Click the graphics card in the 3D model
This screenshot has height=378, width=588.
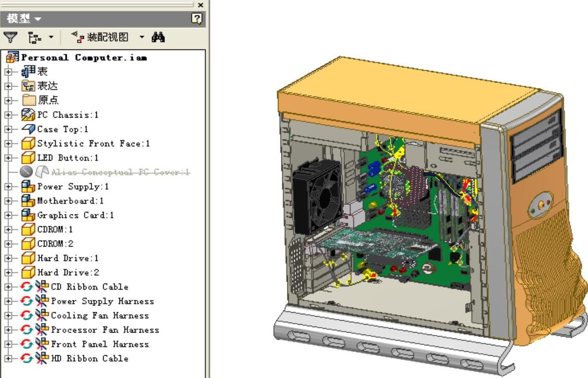[x=377, y=243]
